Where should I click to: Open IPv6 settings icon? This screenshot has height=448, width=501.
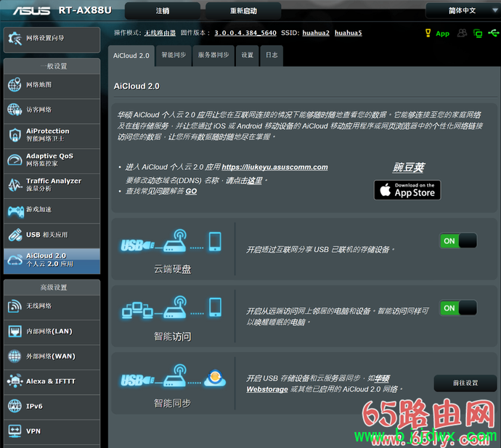pos(15,406)
